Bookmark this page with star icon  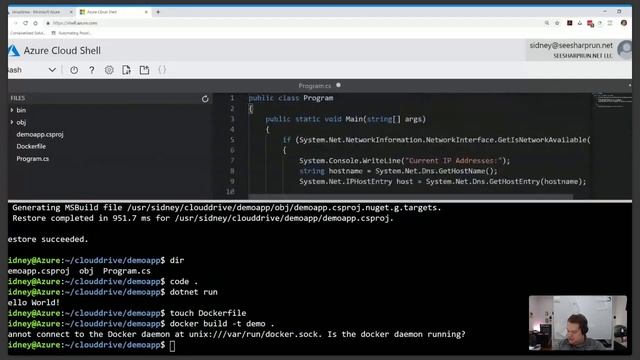click(x=557, y=23)
